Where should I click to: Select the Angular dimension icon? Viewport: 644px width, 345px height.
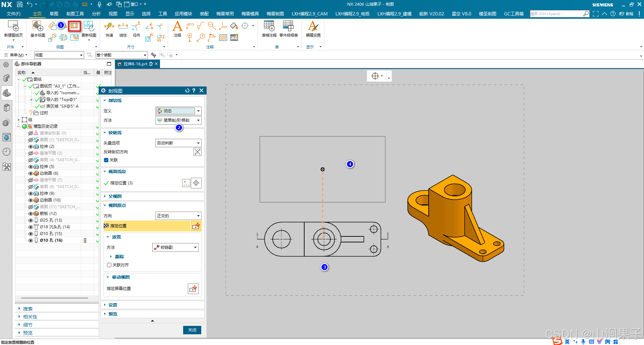pos(150,26)
